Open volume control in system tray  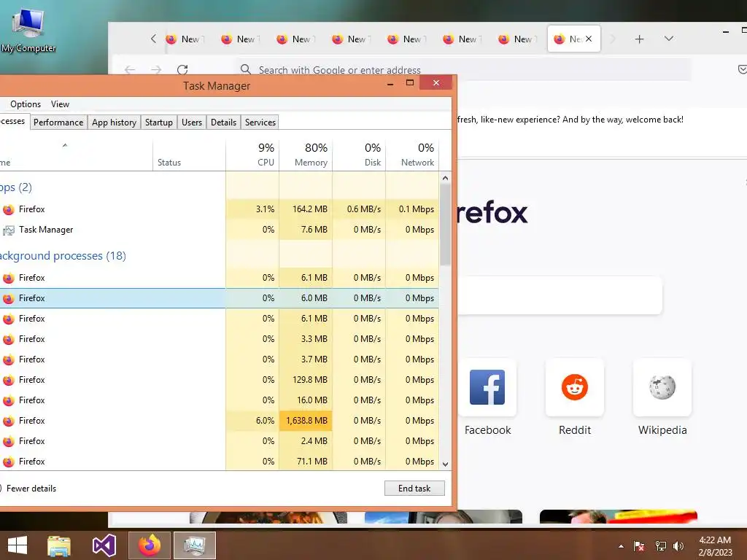click(x=678, y=545)
